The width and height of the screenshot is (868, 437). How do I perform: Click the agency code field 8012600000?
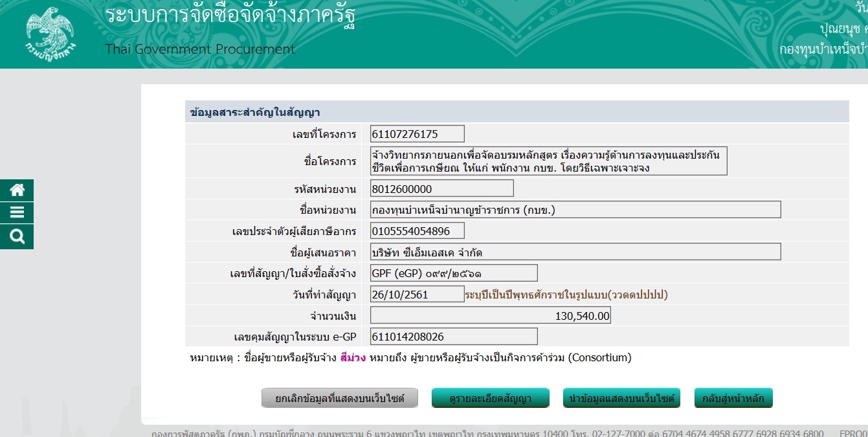coord(441,188)
